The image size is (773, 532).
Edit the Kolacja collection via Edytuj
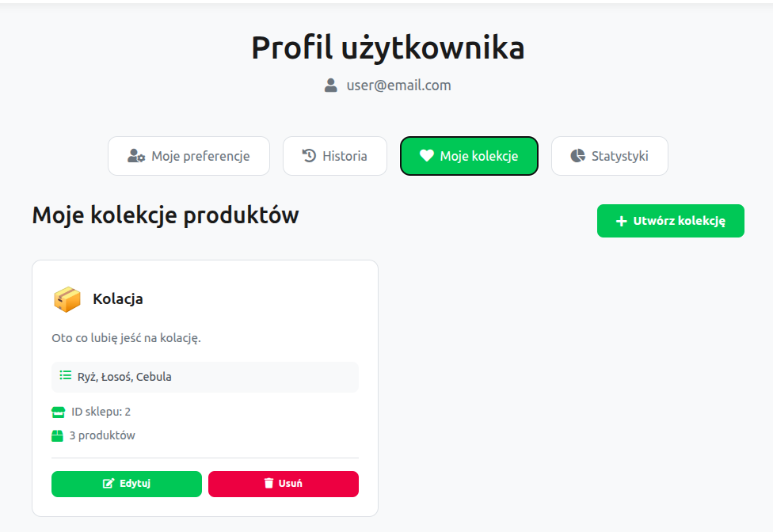tap(127, 484)
